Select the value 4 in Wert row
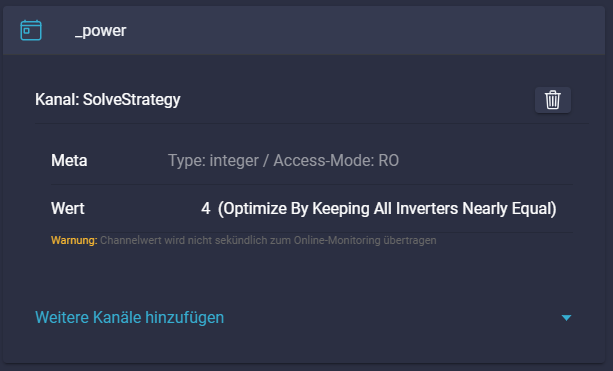The width and height of the screenshot is (613, 371). tap(206, 209)
